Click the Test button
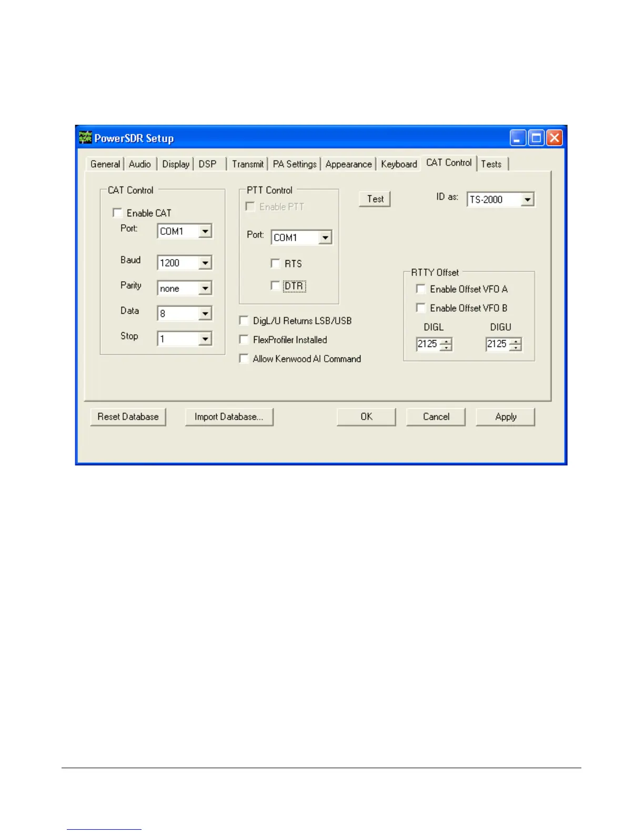 375,199
